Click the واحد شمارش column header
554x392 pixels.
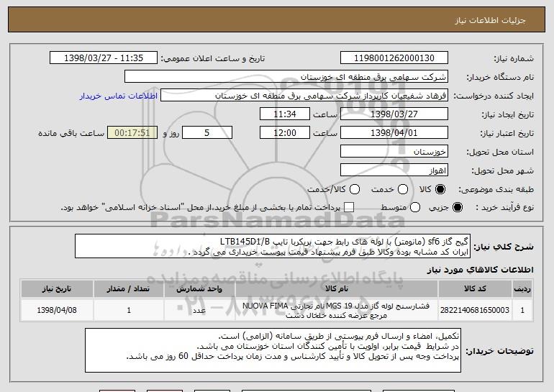coord(199,289)
